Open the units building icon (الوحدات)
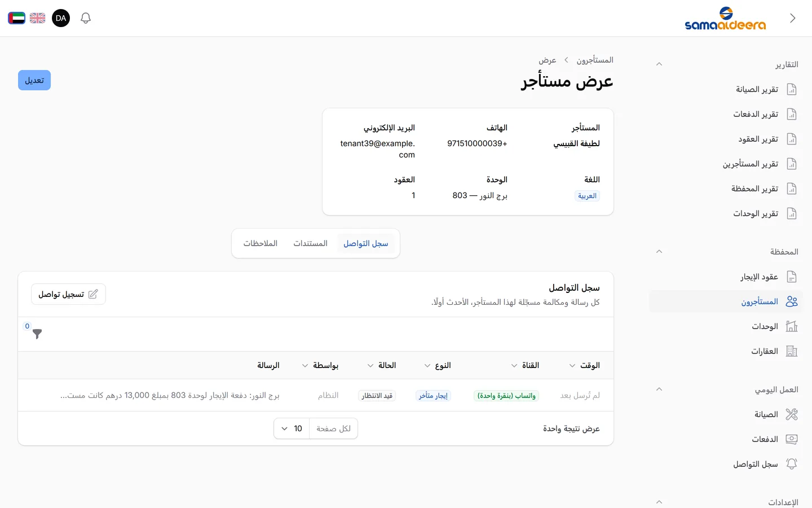The width and height of the screenshot is (812, 508). coord(792,326)
